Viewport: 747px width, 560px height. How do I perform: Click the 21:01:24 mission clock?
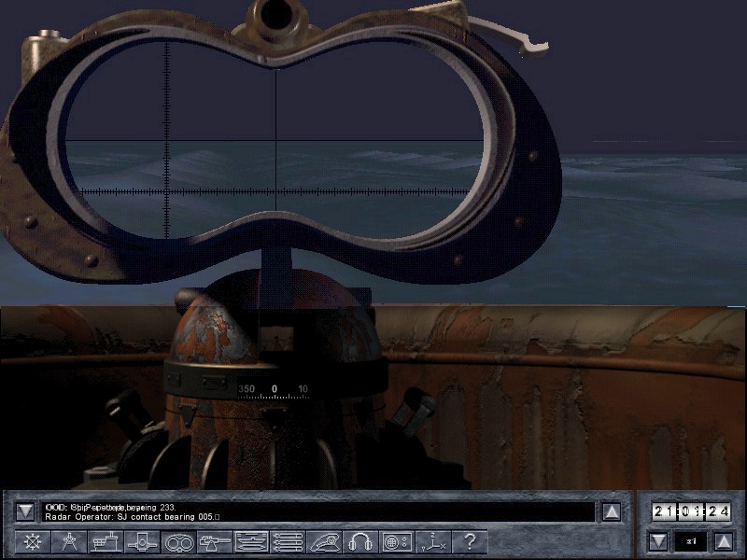click(692, 511)
